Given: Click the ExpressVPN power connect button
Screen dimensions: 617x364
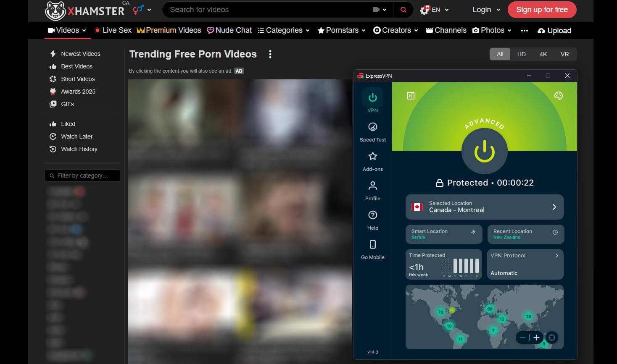Looking at the screenshot, I should pos(484,151).
